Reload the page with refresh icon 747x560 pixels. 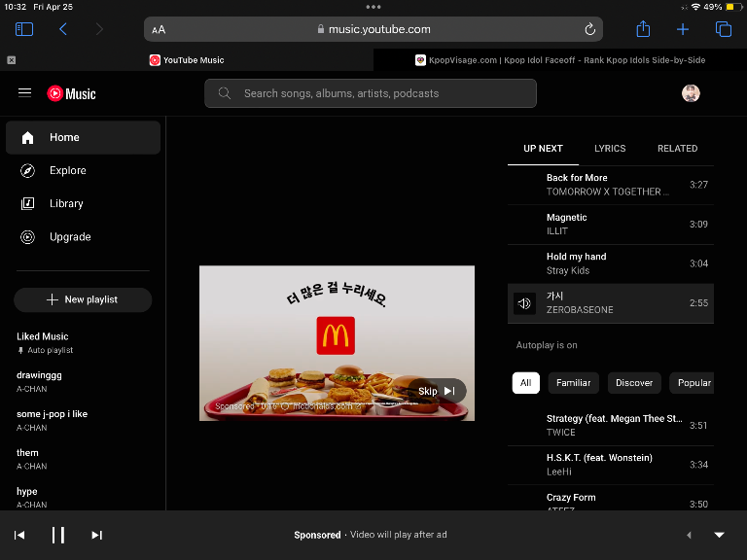[x=589, y=29]
